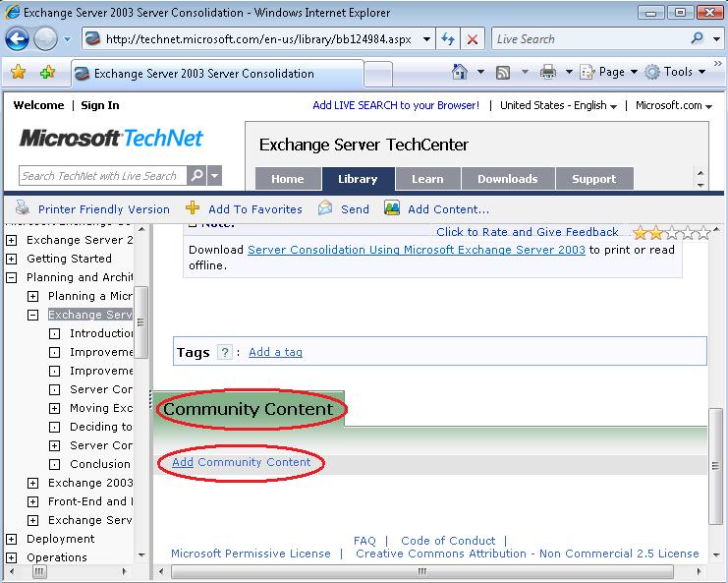Open recent pages dropdown beside Forward button
This screenshot has height=583, width=728.
68,39
